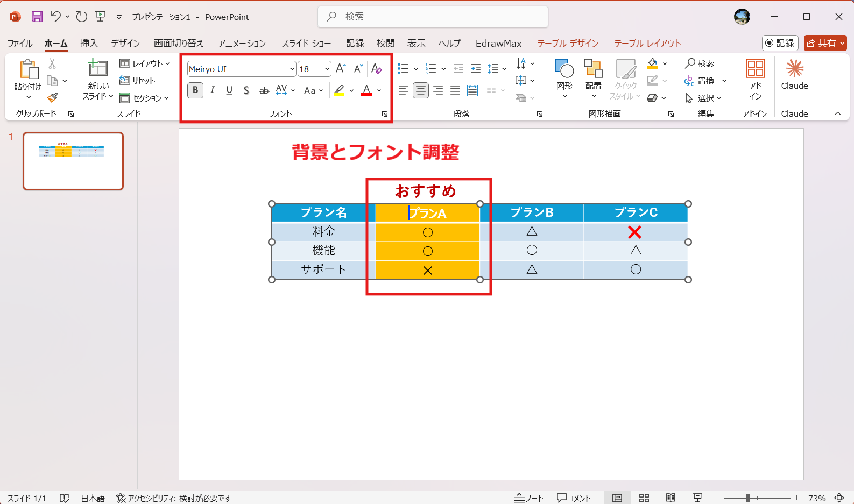Switch to normal view in status bar
854x504 pixels.
pyautogui.click(x=617, y=498)
